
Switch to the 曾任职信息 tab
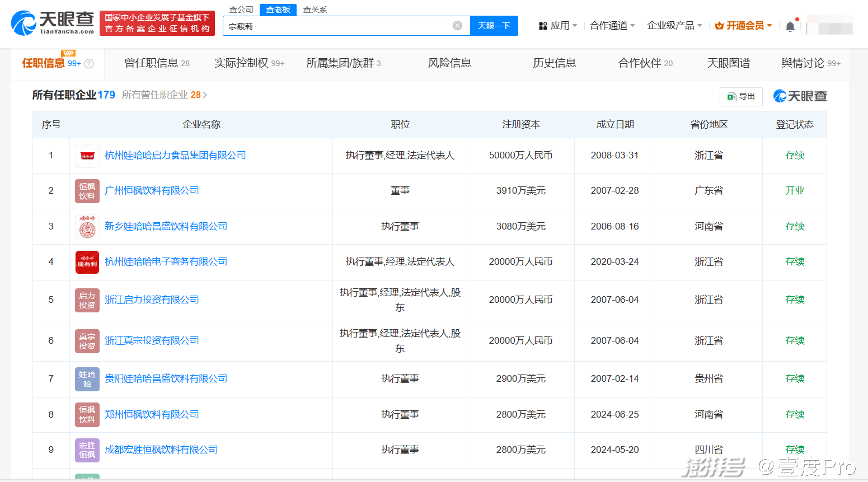(157, 63)
